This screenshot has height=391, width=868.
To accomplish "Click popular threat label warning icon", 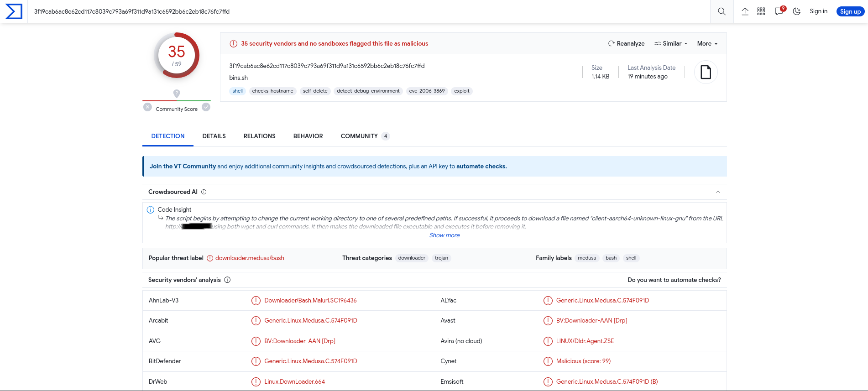I will coord(210,258).
